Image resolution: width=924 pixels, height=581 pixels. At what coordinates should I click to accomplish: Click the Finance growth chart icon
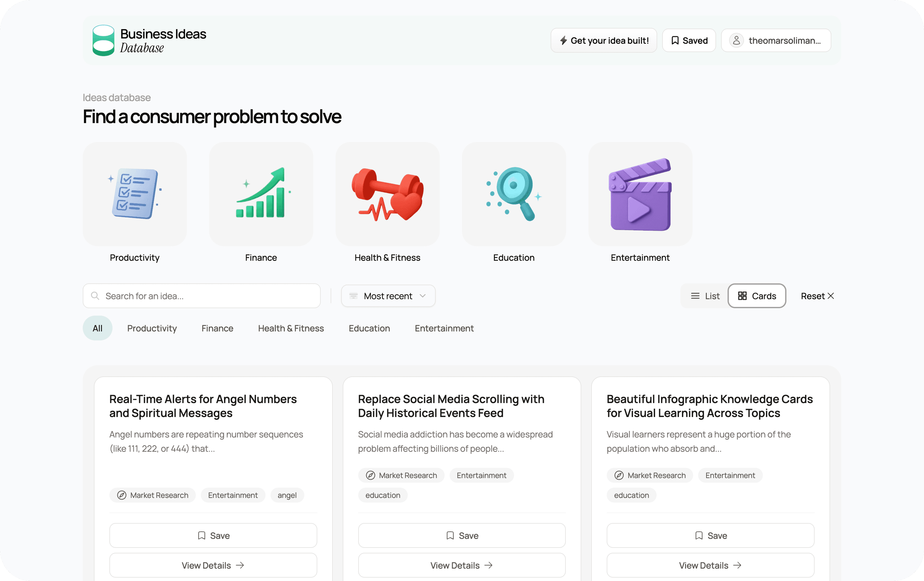pos(261,194)
